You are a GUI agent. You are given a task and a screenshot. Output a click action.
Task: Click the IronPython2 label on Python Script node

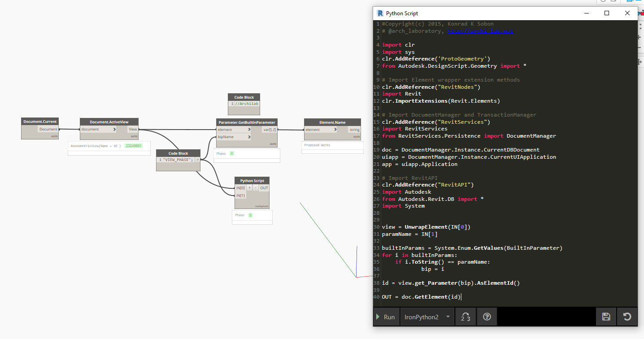click(x=261, y=206)
